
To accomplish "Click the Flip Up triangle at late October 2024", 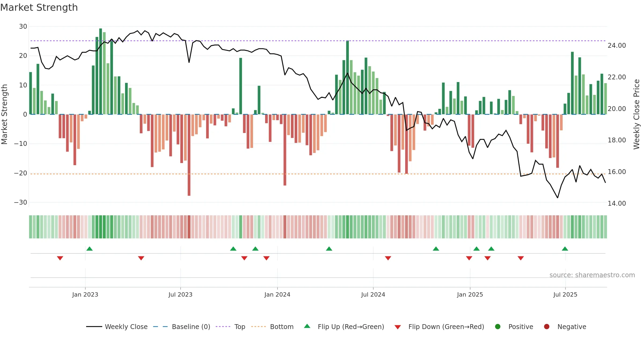I will (x=436, y=249).
